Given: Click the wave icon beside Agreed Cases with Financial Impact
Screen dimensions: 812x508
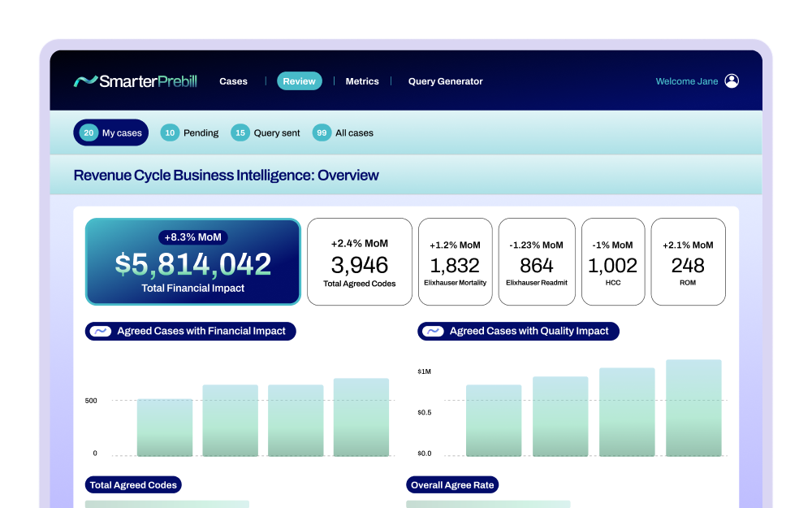Looking at the screenshot, I should 101,332.
